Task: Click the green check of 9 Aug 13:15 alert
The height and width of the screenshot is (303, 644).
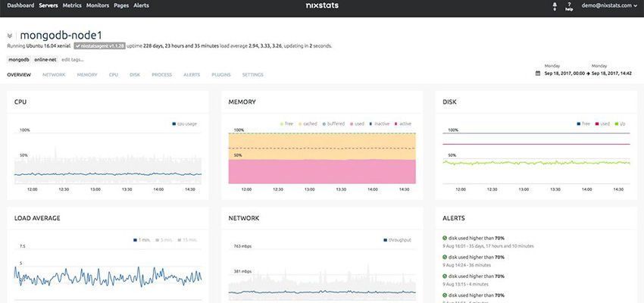Action: (445, 276)
